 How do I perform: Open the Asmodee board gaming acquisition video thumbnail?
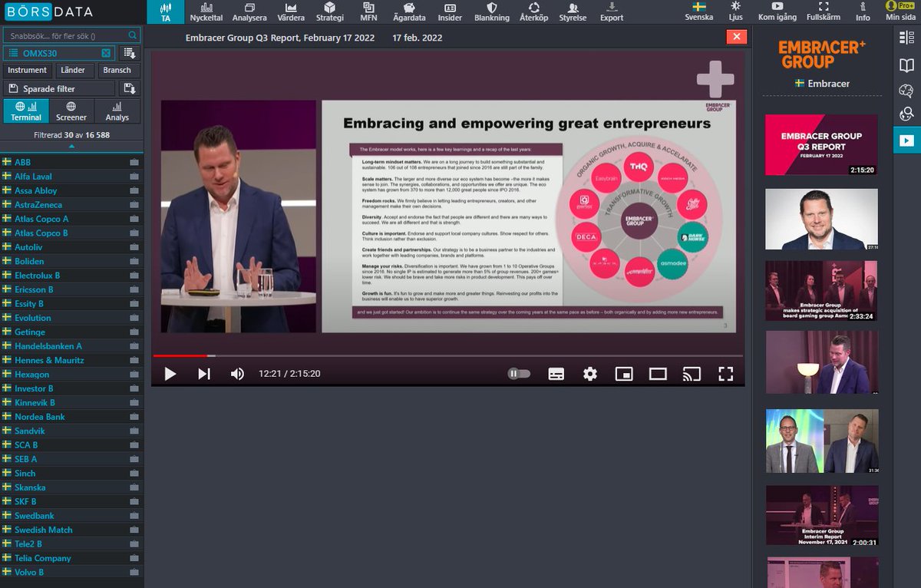[x=821, y=292]
